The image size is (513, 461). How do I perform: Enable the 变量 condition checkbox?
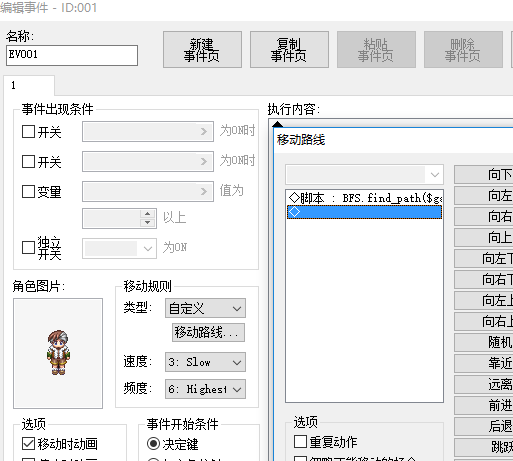click(28, 191)
